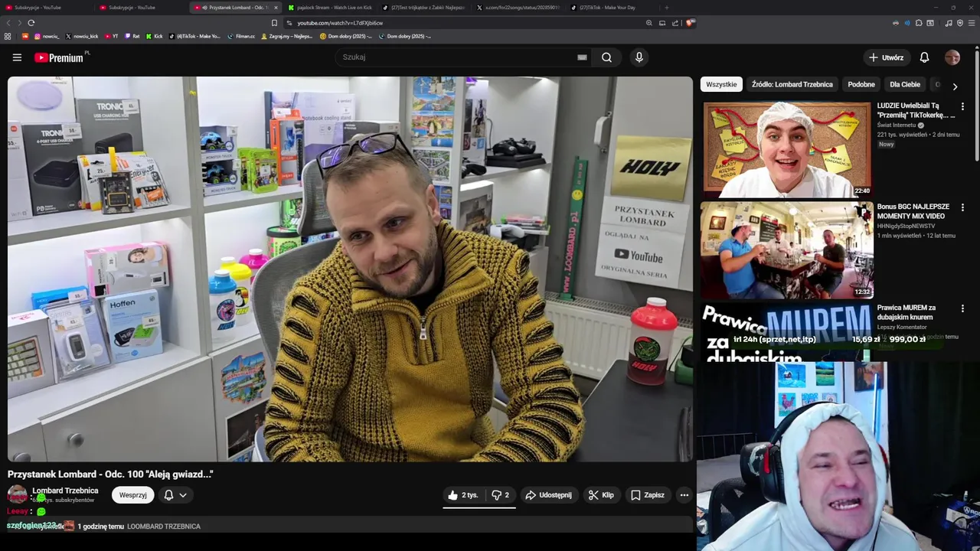The height and width of the screenshot is (551, 980).
Task: Open LUDZIE Uwielbiali Tą video thumbnail
Action: coord(787,149)
